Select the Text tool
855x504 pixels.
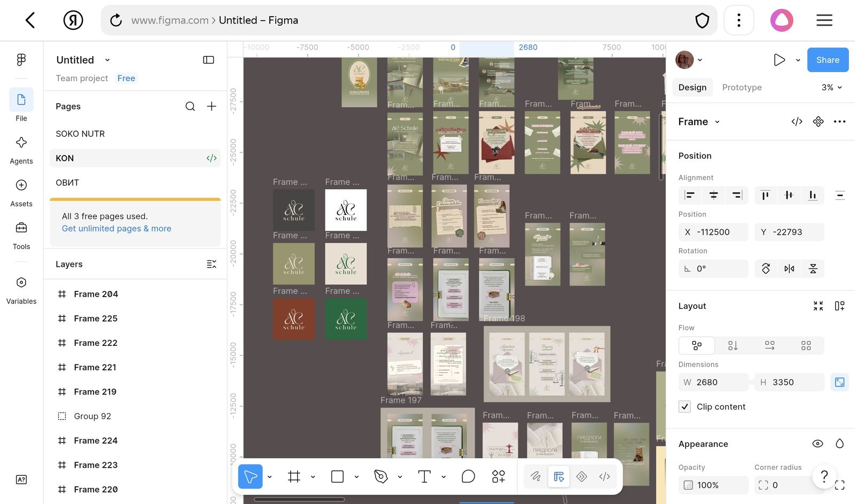coord(424,476)
